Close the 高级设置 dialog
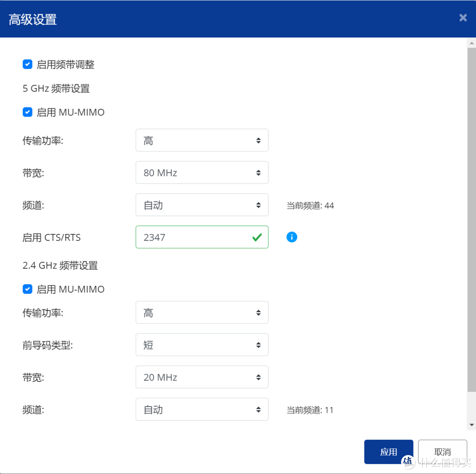This screenshot has height=474, width=476. tap(463, 18)
